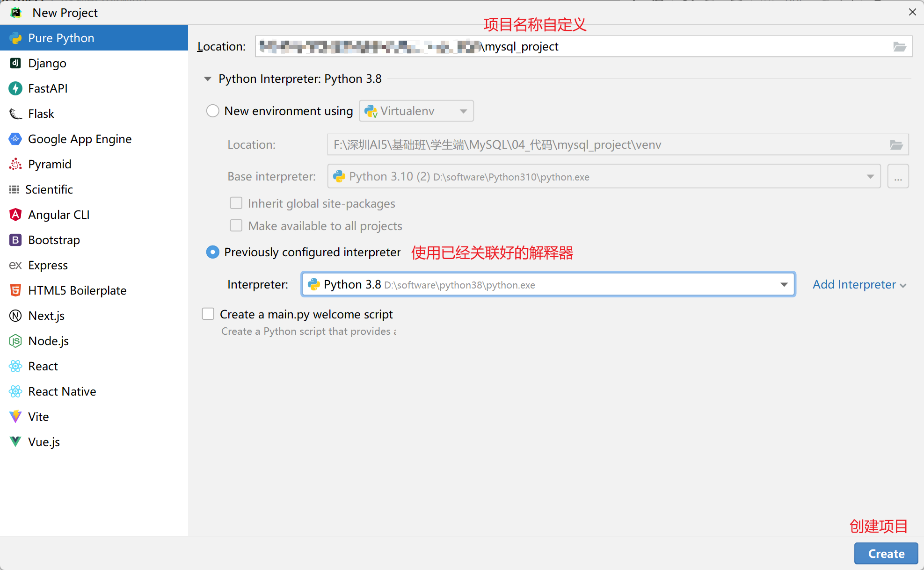The height and width of the screenshot is (570, 924).
Task: Click the Next.js N icon
Action: click(x=15, y=316)
